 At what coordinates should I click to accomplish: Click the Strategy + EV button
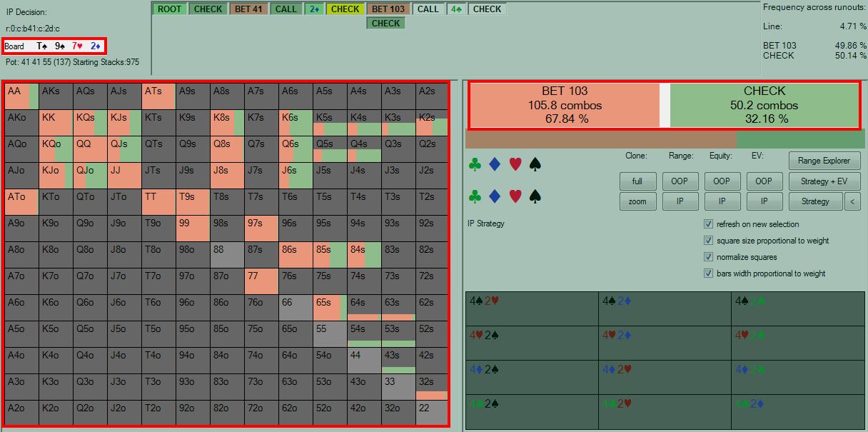tap(824, 181)
